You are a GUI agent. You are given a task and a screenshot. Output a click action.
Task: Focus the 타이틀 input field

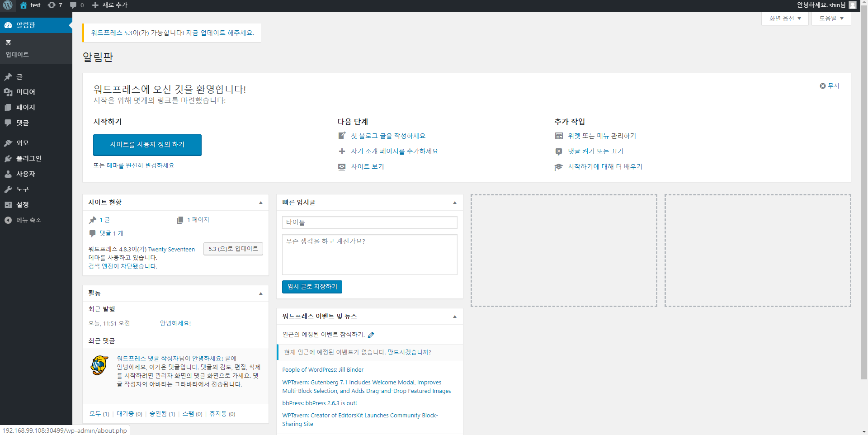pos(370,222)
